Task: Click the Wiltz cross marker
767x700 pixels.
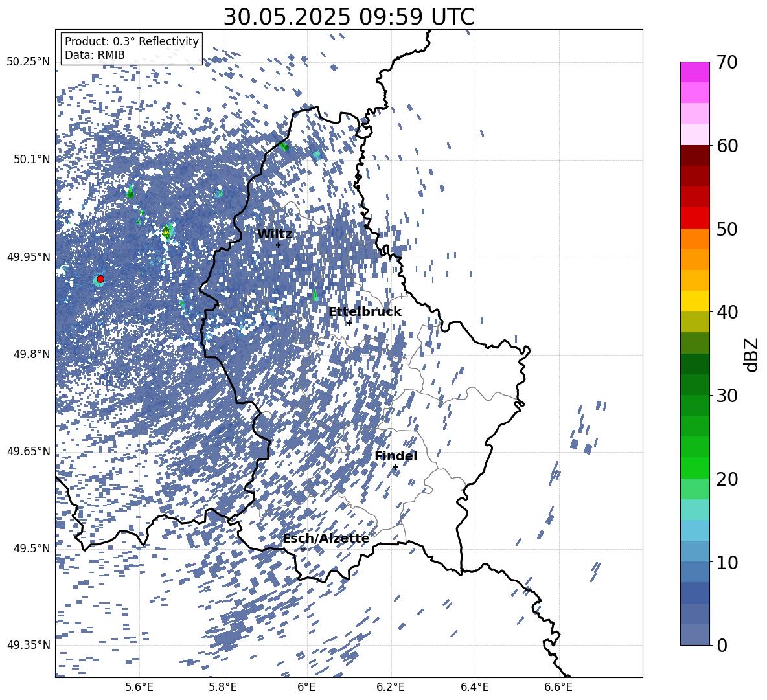Action: coord(279,245)
